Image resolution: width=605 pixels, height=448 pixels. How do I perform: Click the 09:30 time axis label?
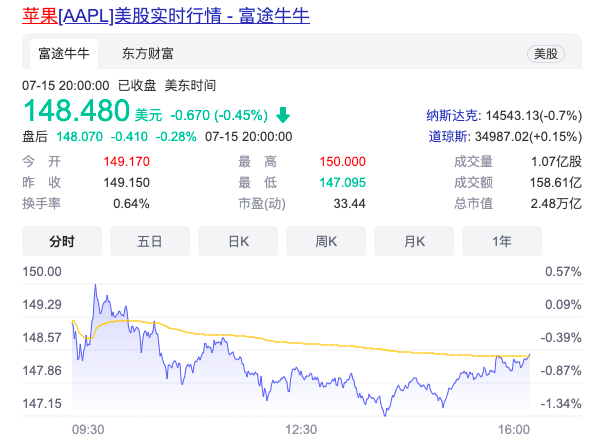(x=88, y=429)
